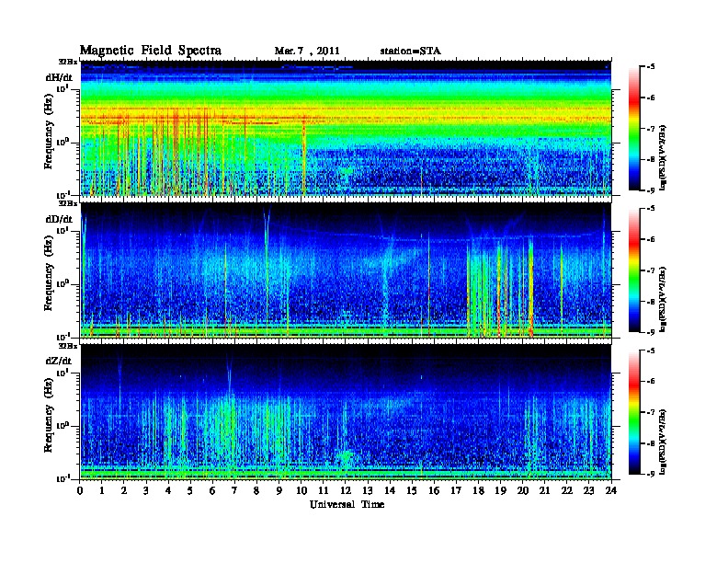Click hour tick label "17" on time axis
Viewport: 728px width, 563px height.
point(457,491)
